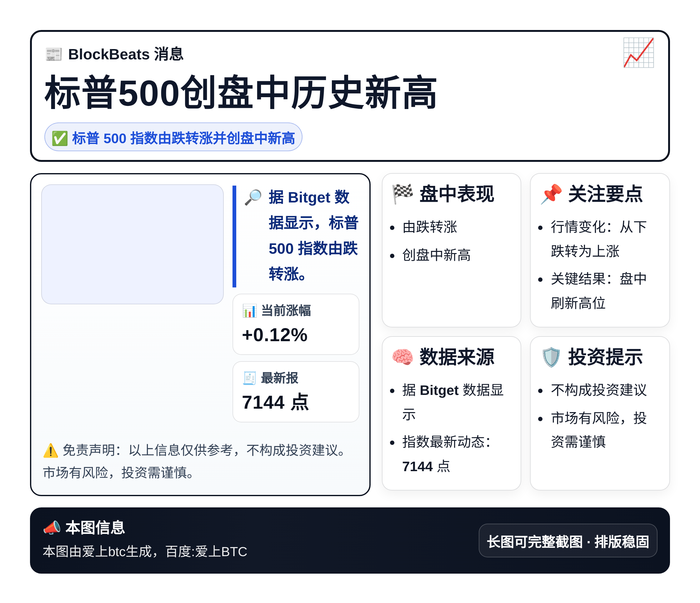Click the megaphone icon beside 本图信息
This screenshot has height=603, width=700.
(52, 527)
